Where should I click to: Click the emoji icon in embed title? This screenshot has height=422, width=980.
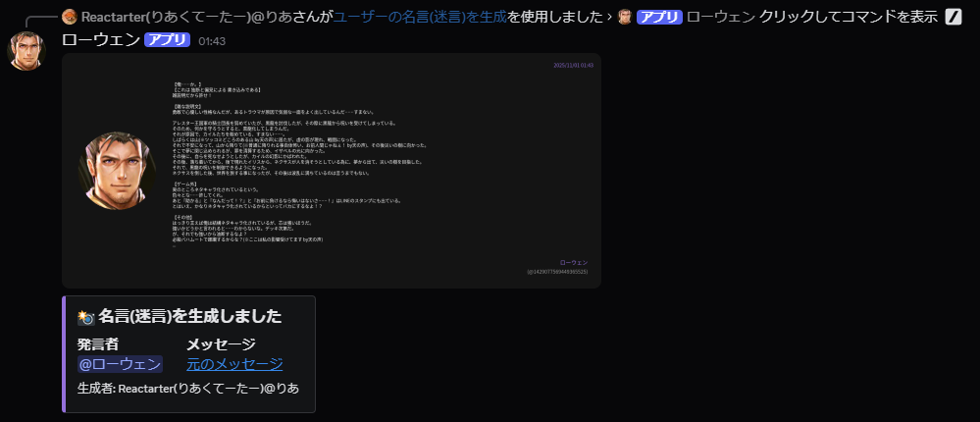pyautogui.click(x=85, y=316)
